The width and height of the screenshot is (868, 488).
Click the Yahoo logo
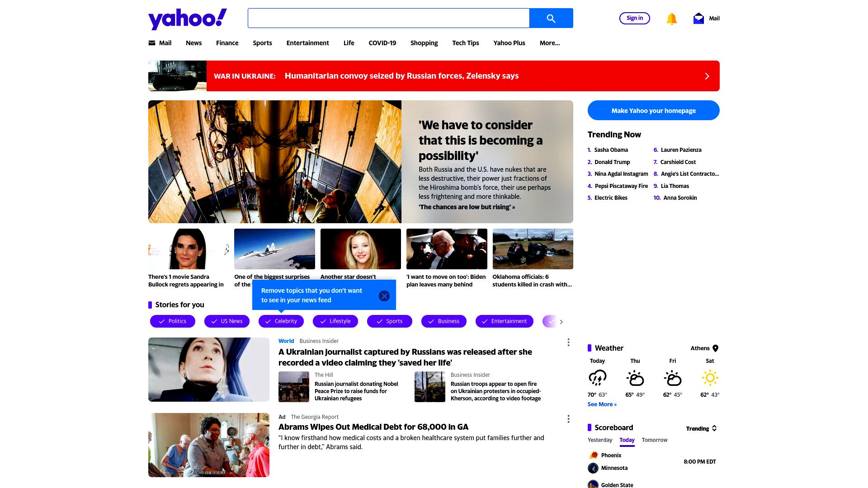[x=188, y=19]
